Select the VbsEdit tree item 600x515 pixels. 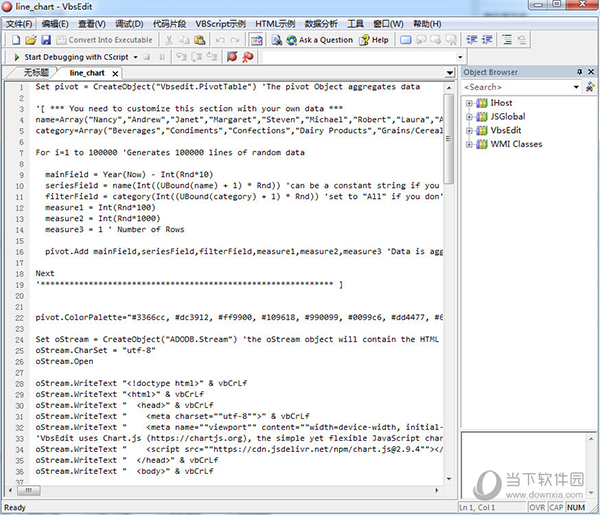point(507,130)
